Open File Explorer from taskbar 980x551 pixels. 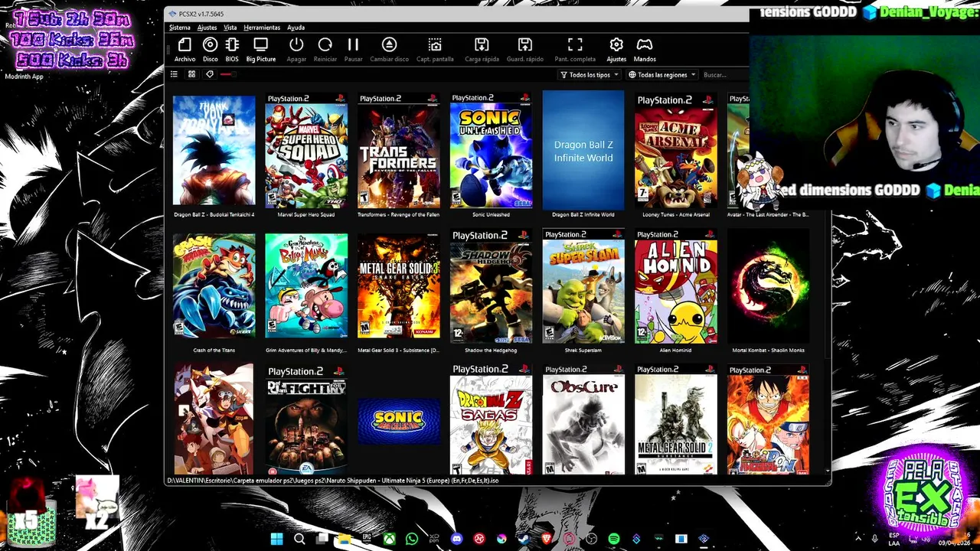[x=345, y=540]
